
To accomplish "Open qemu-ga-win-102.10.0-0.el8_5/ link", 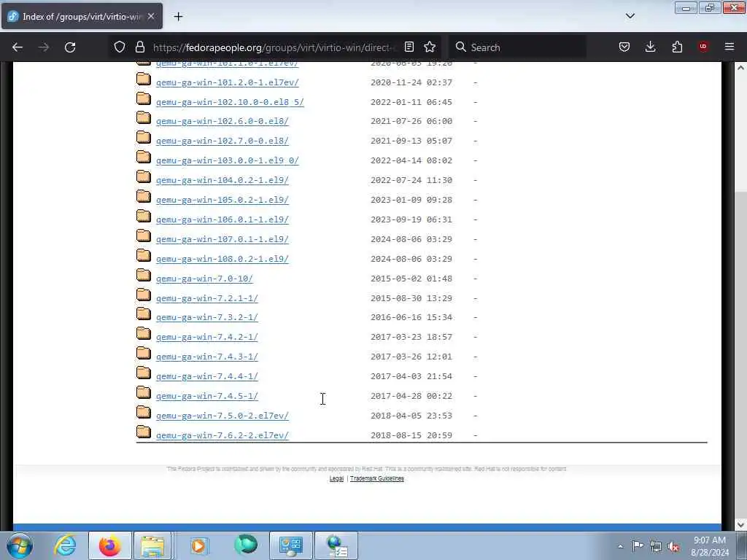I will [230, 102].
